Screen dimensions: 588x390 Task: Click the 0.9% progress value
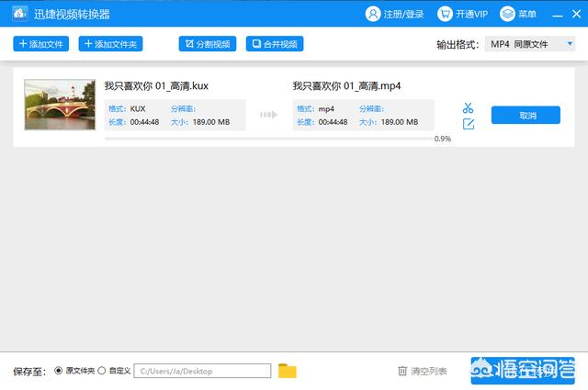pyautogui.click(x=443, y=139)
